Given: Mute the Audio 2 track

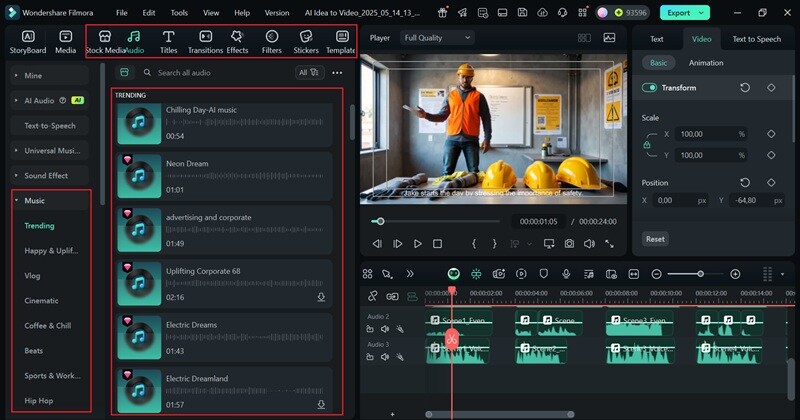Looking at the screenshot, I should tap(385, 329).
